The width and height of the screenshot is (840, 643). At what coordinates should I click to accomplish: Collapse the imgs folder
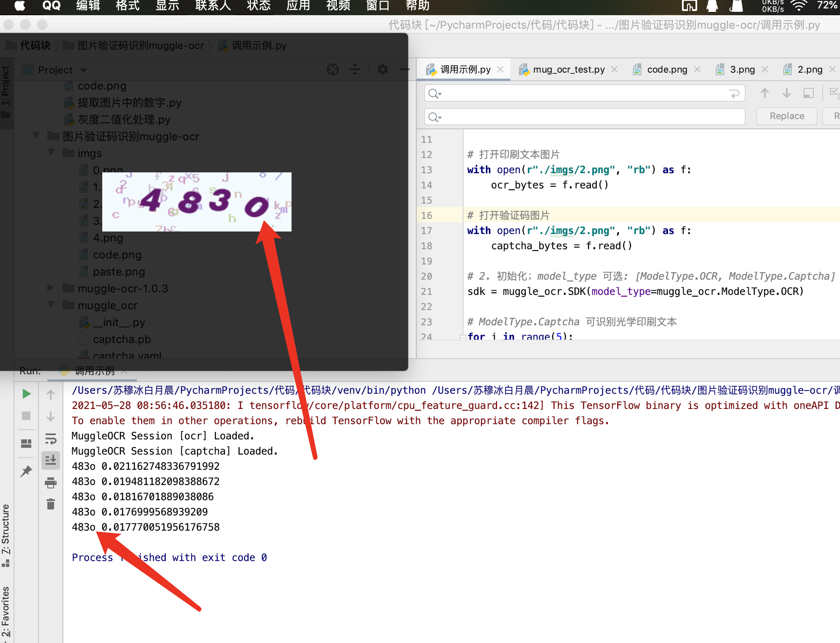point(51,153)
